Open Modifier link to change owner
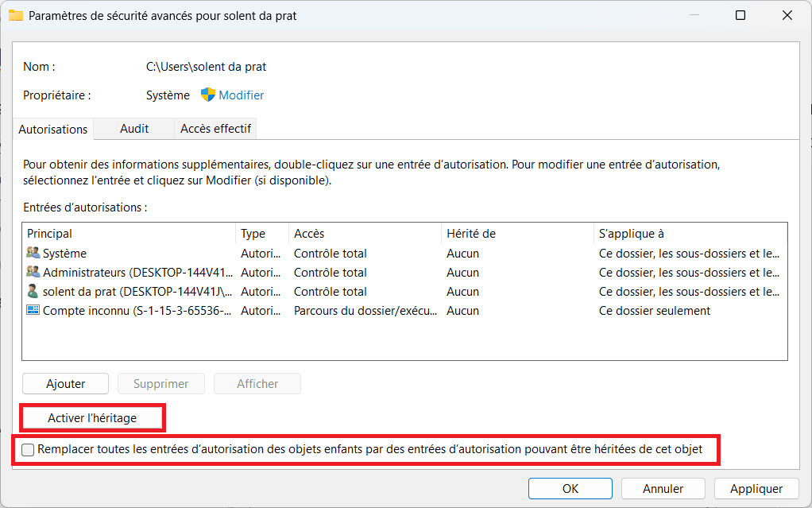Screen dimensions: 812x508 pyautogui.click(x=242, y=95)
